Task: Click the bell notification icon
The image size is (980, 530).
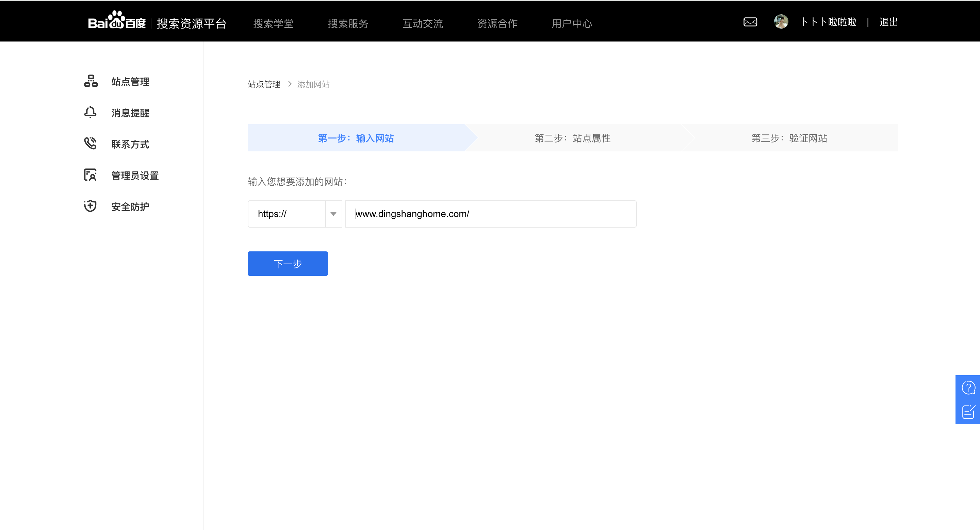Action: (x=90, y=112)
